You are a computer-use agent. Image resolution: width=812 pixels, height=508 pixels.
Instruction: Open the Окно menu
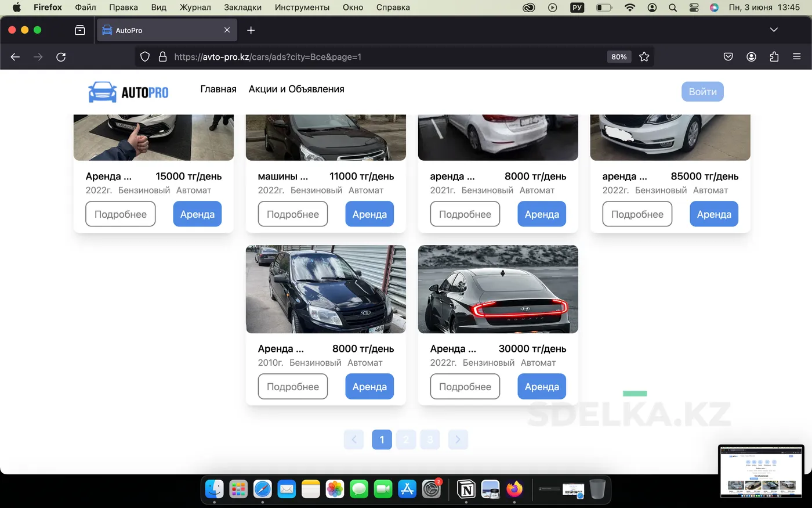353,8
